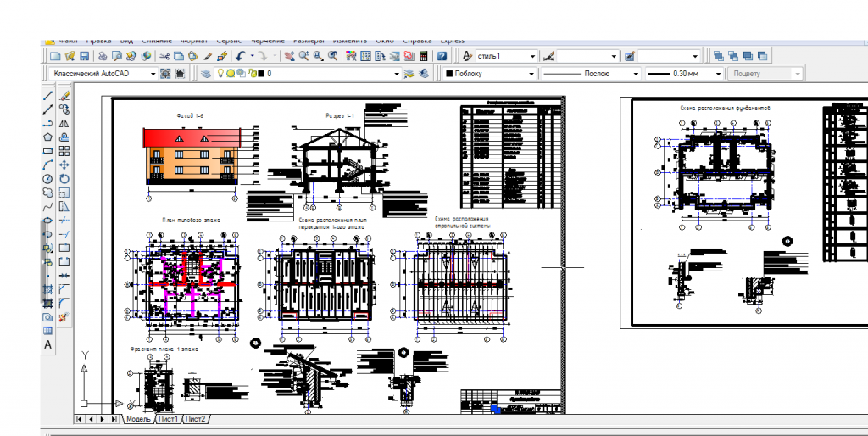Activate the Pan hand tool
The image size is (868, 436).
point(290,56)
